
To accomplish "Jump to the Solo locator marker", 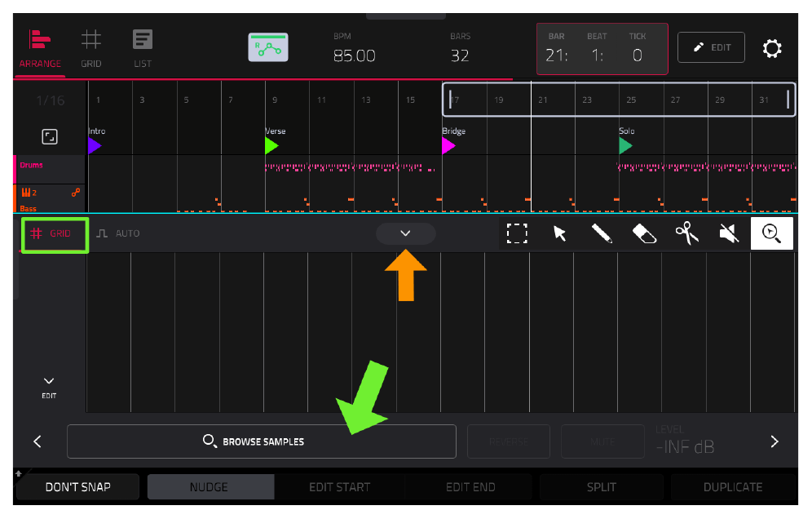I will [625, 146].
